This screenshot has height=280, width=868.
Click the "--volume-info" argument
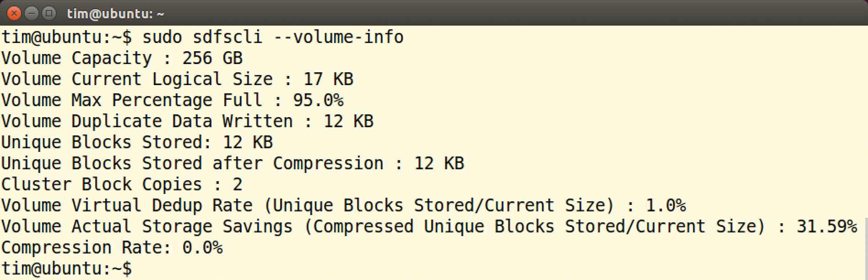(338, 37)
